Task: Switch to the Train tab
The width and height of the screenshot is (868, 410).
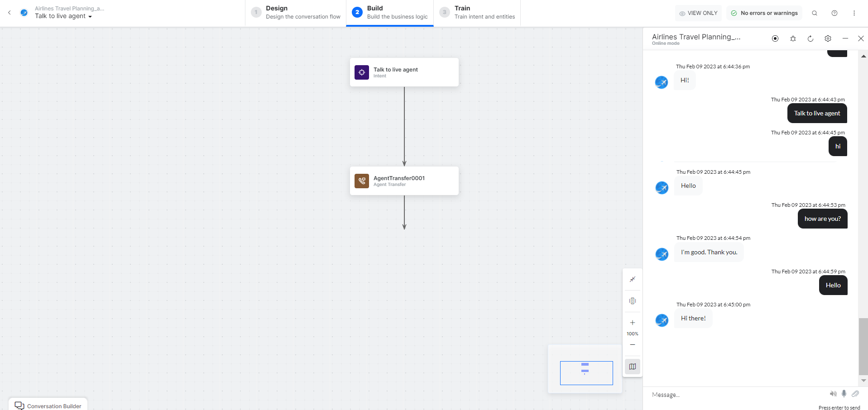Action: click(x=477, y=13)
